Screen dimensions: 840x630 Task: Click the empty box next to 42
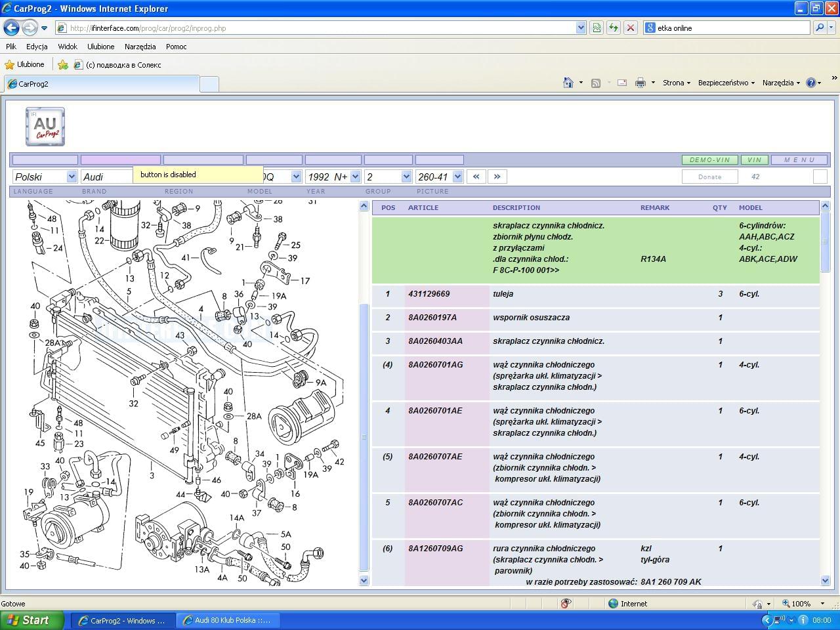tap(820, 177)
